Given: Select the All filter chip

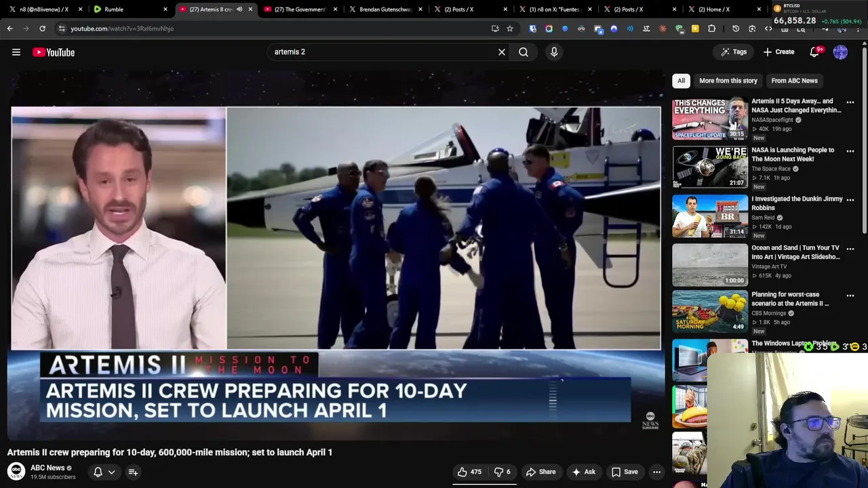Looking at the screenshot, I should 681,81.
